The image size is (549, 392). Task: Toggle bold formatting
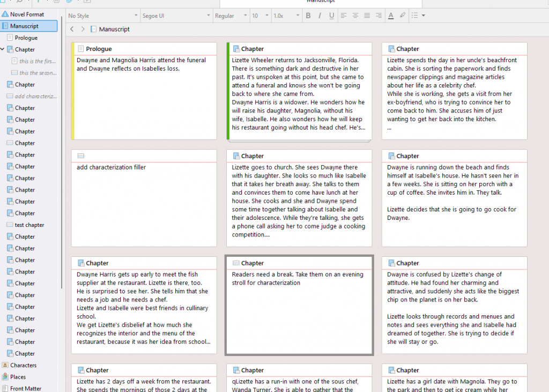pyautogui.click(x=308, y=16)
